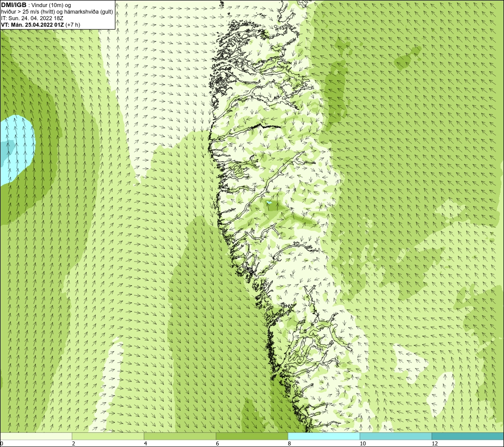Click the 6–8 m/s dark green legend swatch
This screenshot has width=504, height=447.
(252, 436)
